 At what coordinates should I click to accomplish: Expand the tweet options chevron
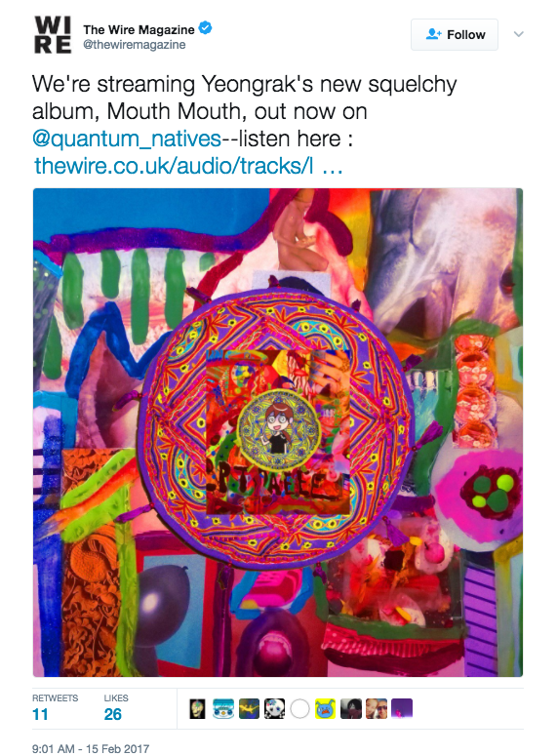[518, 34]
